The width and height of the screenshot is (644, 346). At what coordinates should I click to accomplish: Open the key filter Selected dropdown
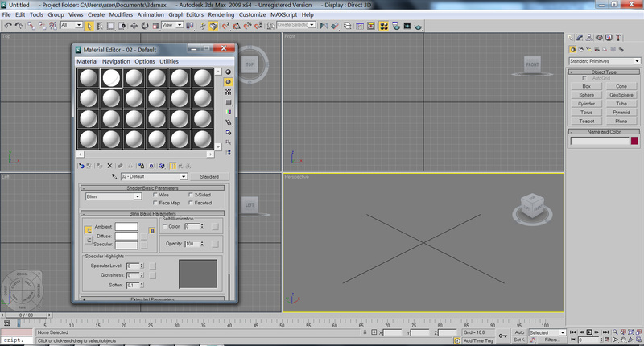(x=547, y=332)
